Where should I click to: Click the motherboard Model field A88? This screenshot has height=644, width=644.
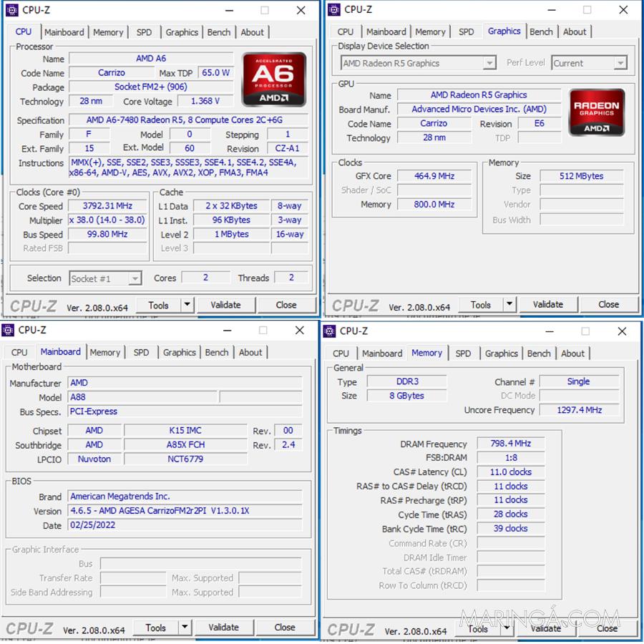click(142, 397)
